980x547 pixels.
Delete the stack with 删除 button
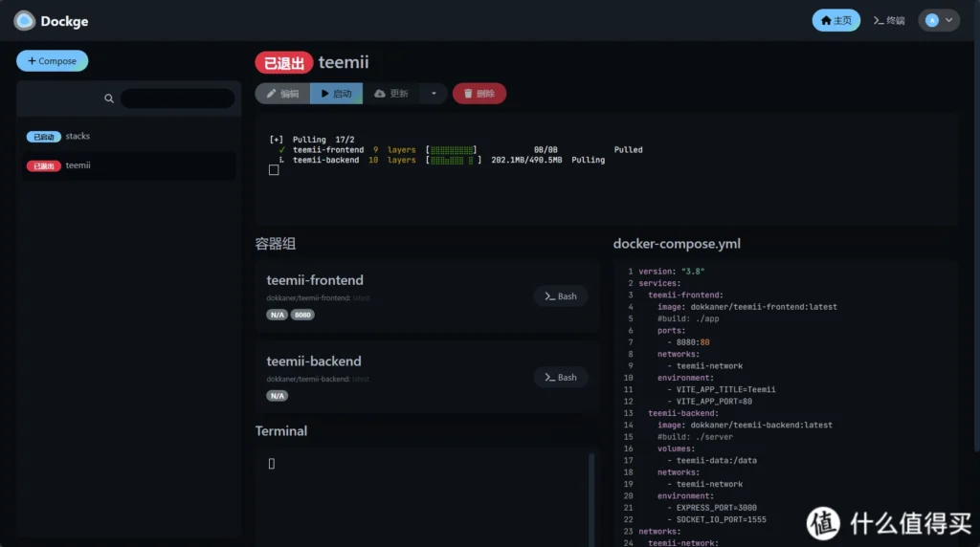pos(479,94)
